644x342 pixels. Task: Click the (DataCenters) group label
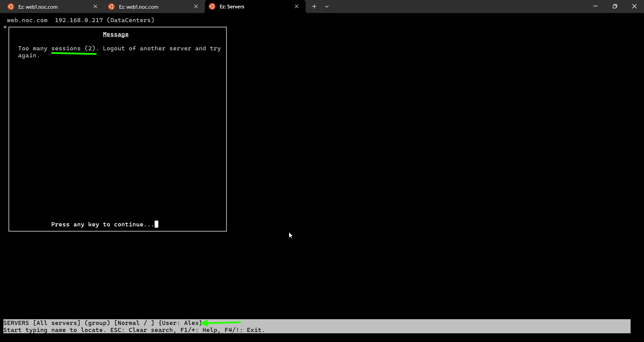pos(130,20)
